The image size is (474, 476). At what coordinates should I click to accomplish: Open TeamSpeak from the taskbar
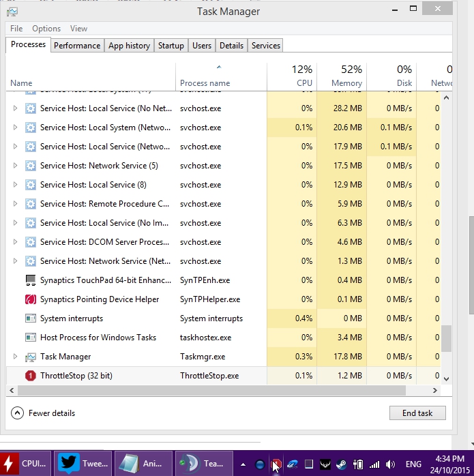click(204, 464)
